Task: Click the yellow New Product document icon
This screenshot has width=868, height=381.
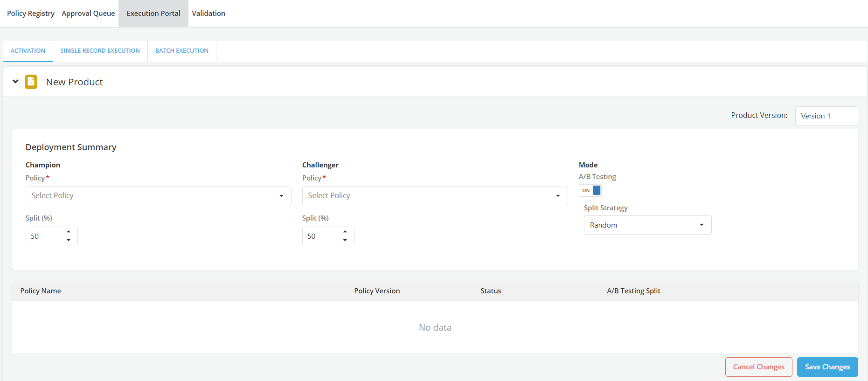Action: pyautogui.click(x=31, y=82)
